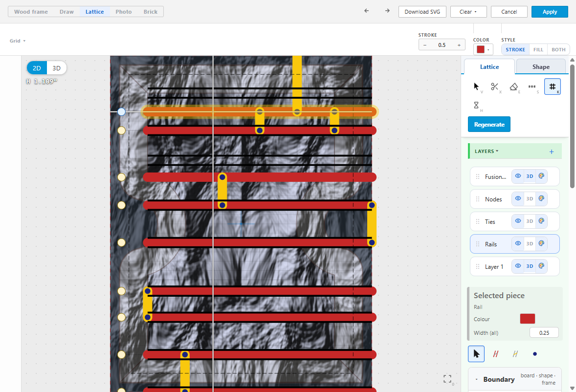Screen dimensions: 576x392
Task: Increase stroke width with plus
Action: pyautogui.click(x=459, y=45)
